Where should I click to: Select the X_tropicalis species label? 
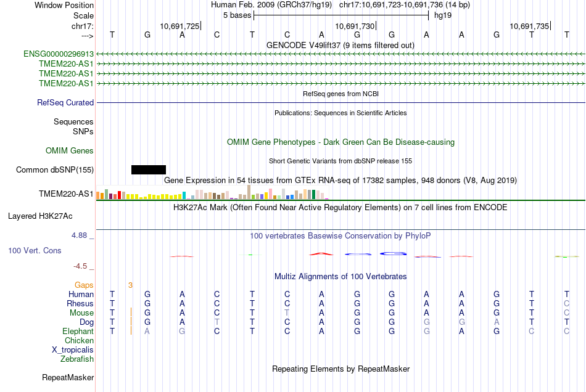pyautogui.click(x=73, y=350)
